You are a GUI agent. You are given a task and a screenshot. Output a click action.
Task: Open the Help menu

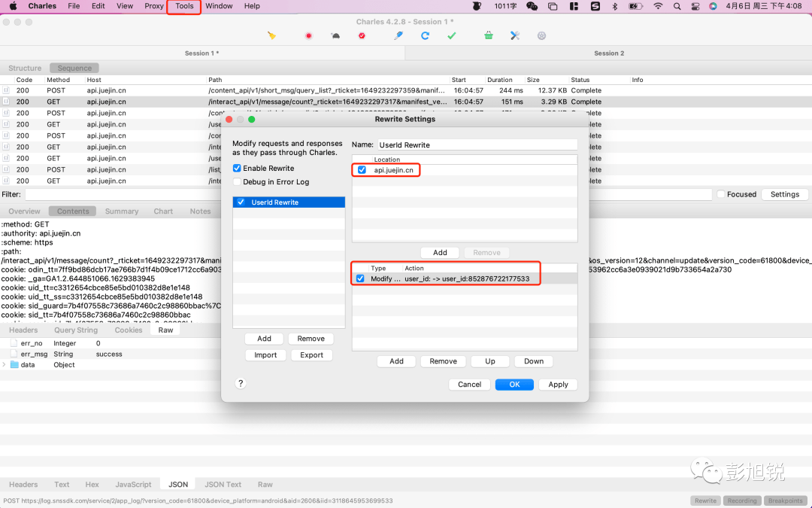(x=252, y=6)
